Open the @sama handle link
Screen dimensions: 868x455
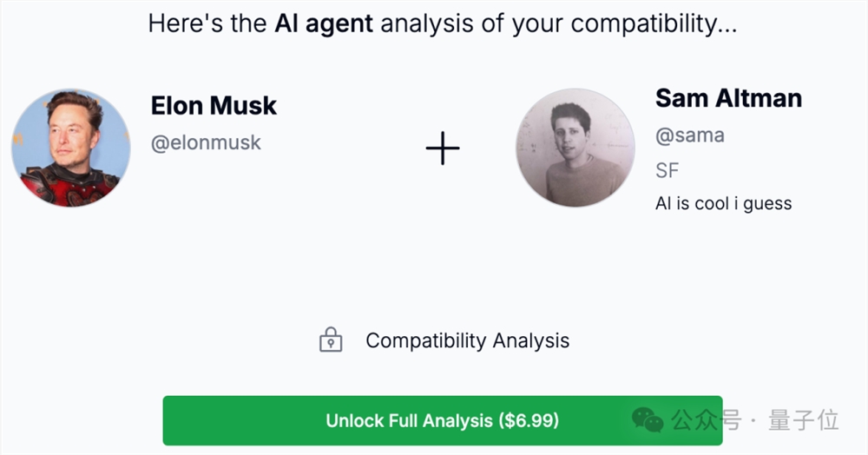tap(689, 135)
